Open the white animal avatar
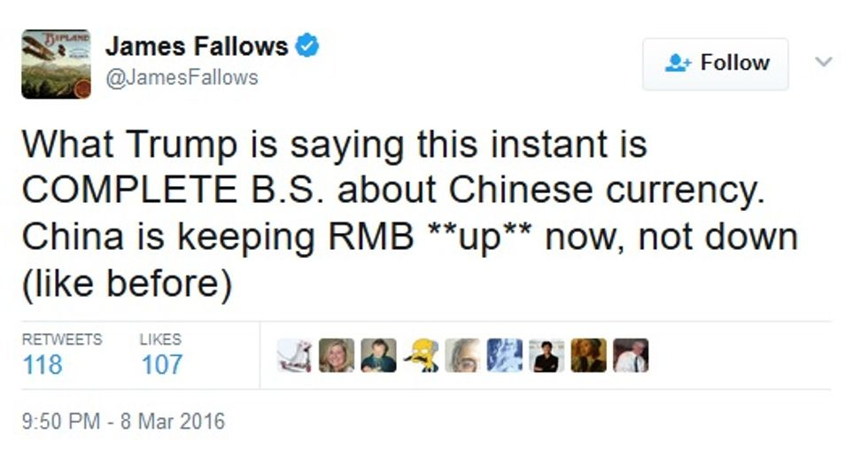 click(x=294, y=355)
